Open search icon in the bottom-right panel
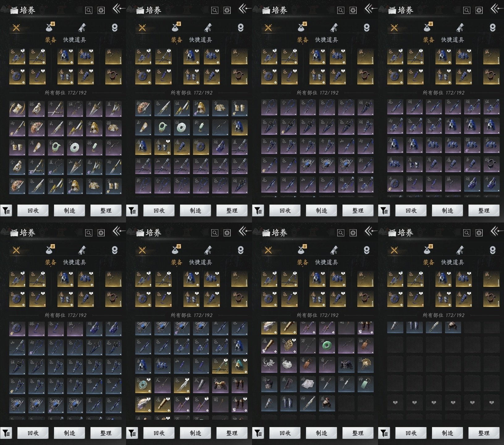Screen dimensions: 504x445 (x=467, y=233)
